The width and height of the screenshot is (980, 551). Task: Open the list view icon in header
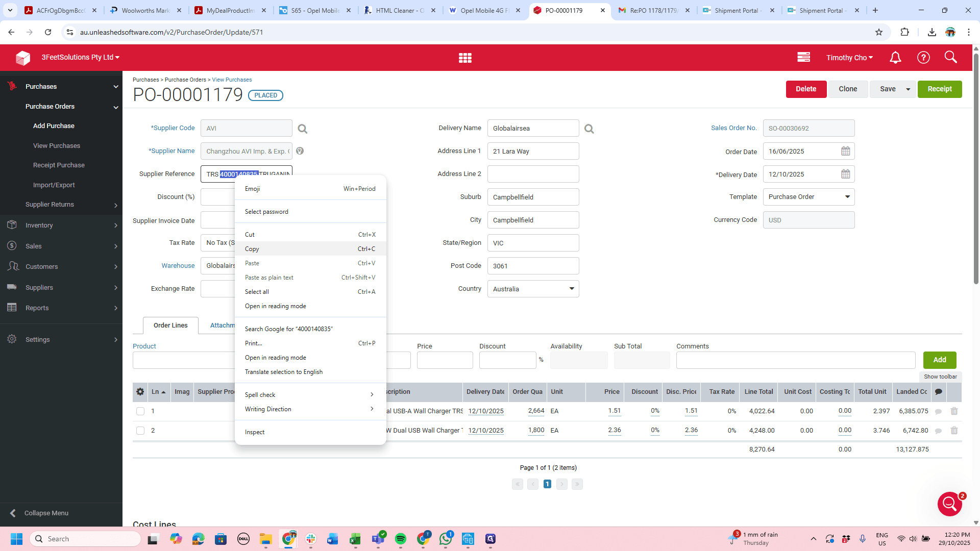[803, 57]
